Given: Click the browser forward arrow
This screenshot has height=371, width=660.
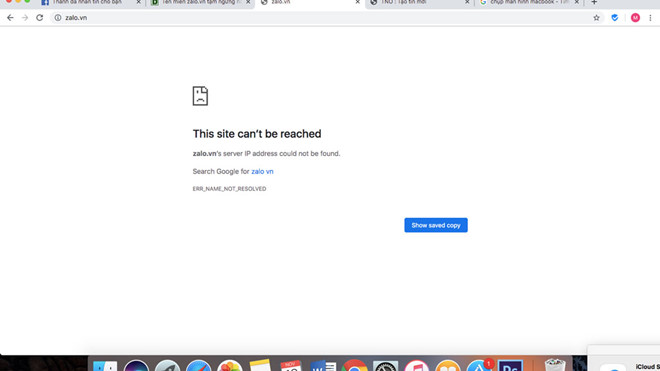Looking at the screenshot, I should click(25, 18).
